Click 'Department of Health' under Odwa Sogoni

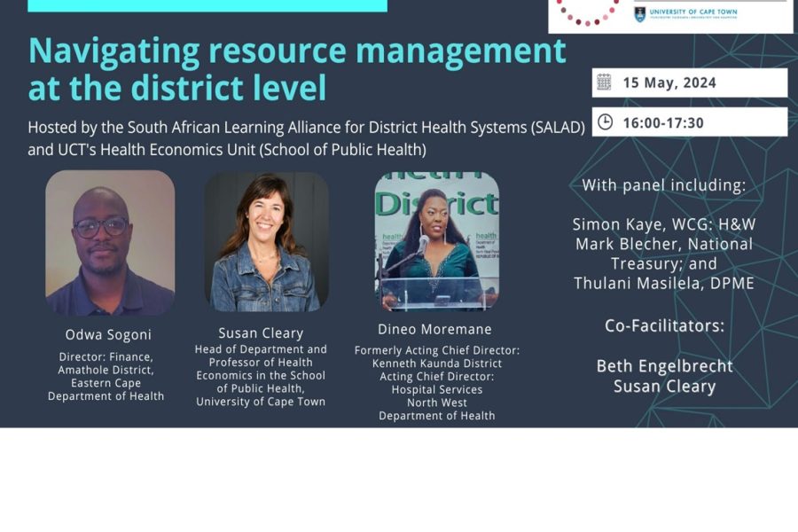coord(106,396)
